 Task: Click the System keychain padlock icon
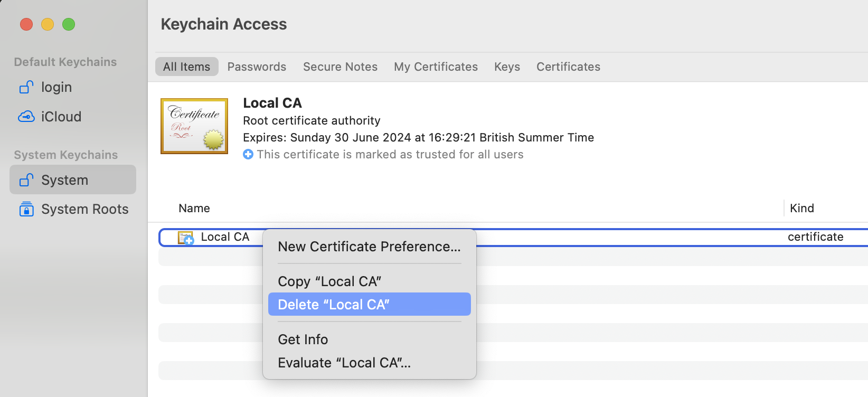26,180
